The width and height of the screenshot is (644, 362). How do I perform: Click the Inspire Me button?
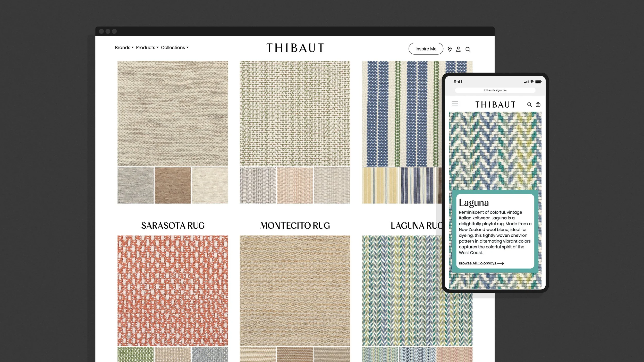[x=426, y=49]
